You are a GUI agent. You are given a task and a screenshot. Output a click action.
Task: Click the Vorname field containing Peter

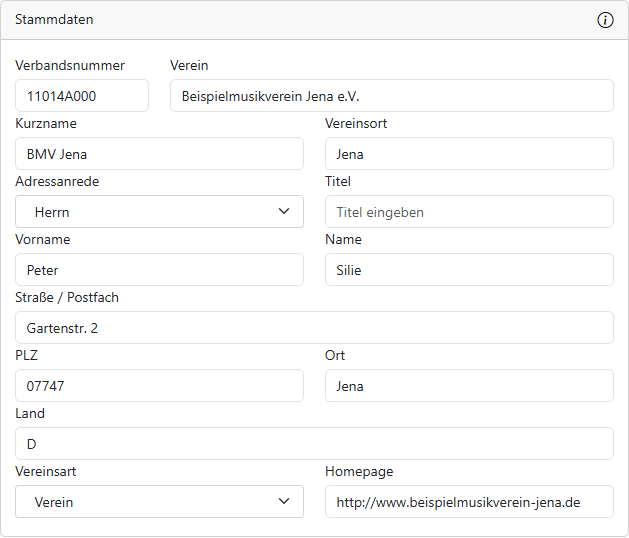click(x=159, y=270)
